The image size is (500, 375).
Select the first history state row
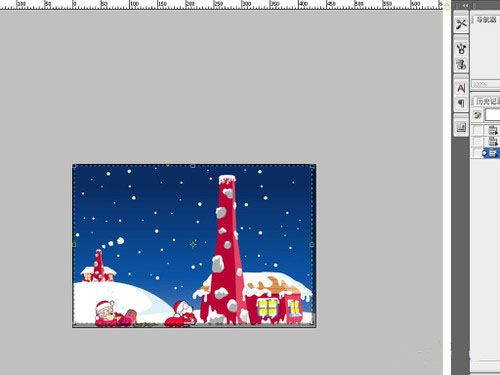[493, 130]
